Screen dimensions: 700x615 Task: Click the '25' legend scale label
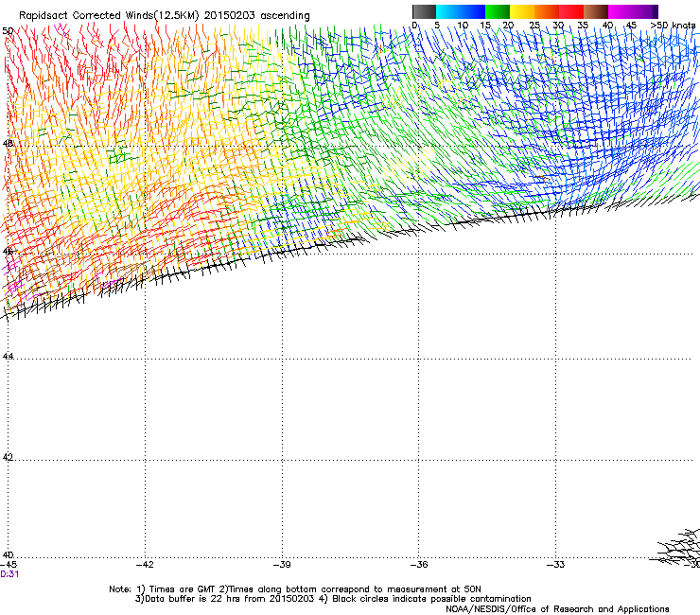click(534, 26)
